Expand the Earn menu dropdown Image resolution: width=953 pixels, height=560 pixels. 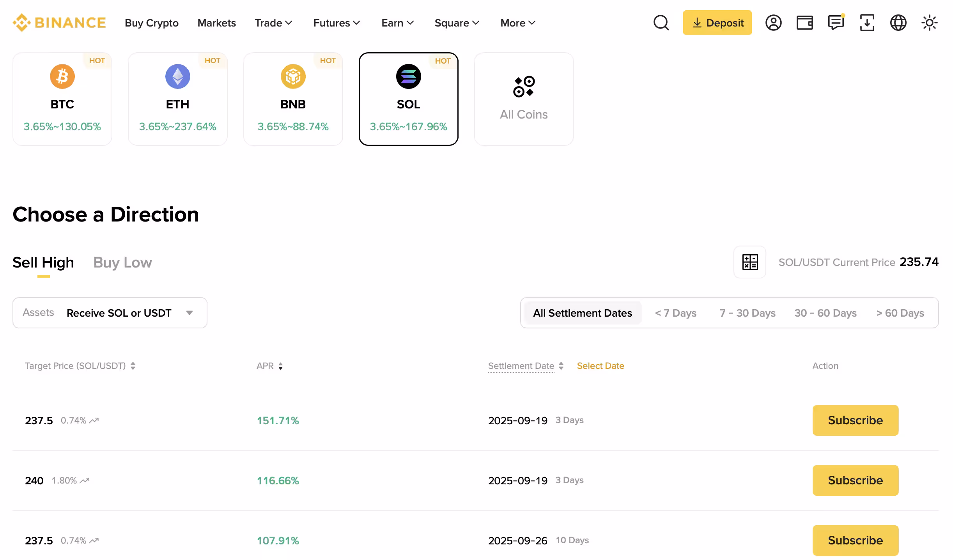point(397,23)
